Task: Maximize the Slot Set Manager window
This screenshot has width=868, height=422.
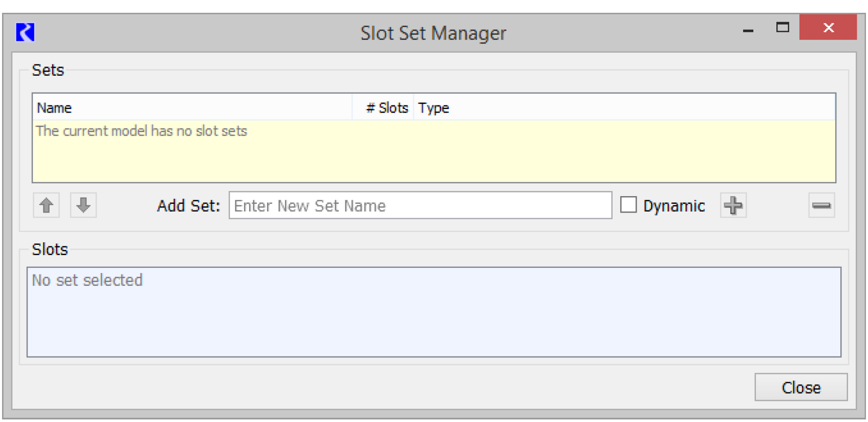Action: coord(783,28)
